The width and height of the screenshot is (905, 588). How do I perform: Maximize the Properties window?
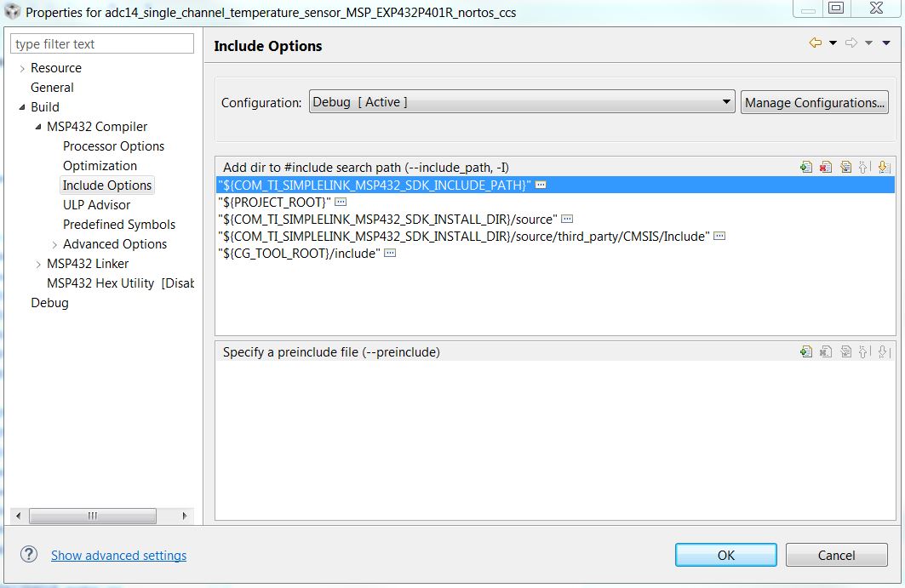click(836, 8)
